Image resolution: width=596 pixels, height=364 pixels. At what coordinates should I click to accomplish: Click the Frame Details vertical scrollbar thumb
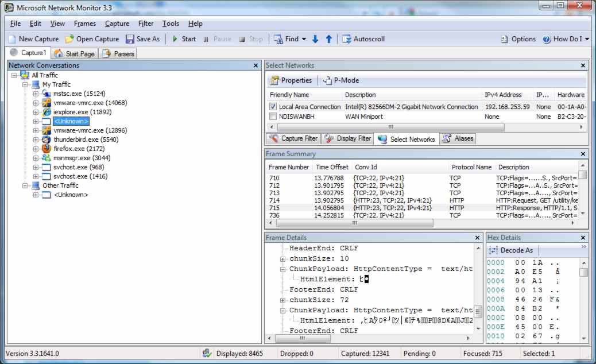pyautogui.click(x=478, y=312)
